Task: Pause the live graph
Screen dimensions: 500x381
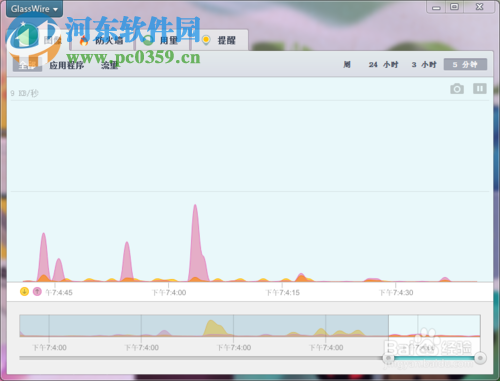Action: [x=480, y=89]
